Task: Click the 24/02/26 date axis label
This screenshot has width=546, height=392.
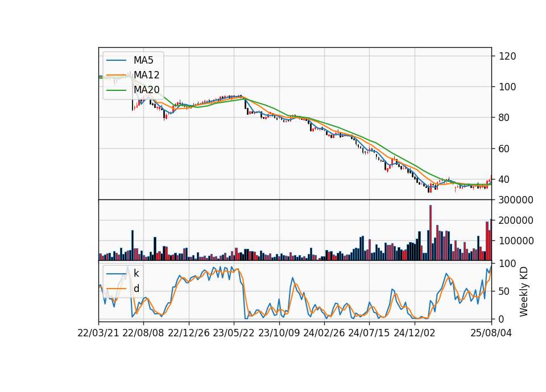Action: coord(324,333)
